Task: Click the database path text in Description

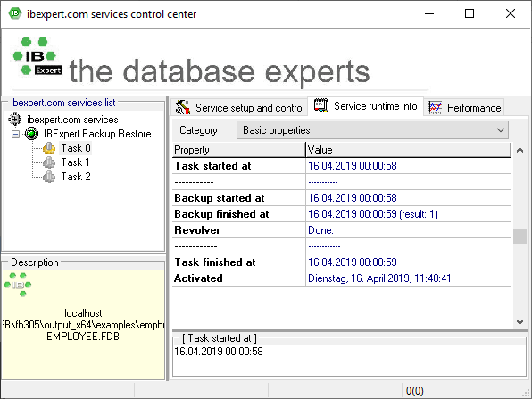Action: (x=83, y=325)
